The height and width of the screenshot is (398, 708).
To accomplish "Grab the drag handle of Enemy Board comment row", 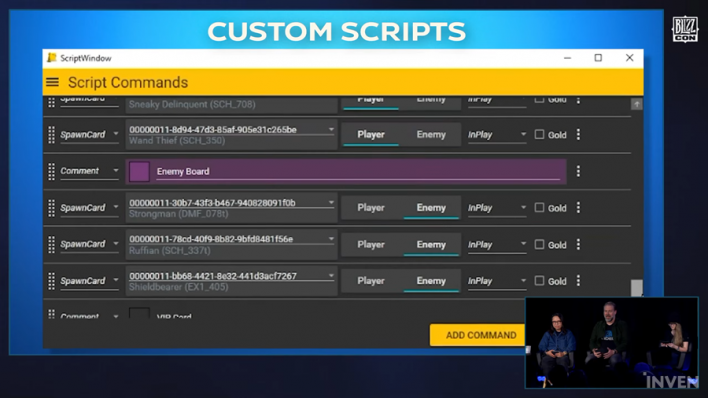I will (51, 171).
